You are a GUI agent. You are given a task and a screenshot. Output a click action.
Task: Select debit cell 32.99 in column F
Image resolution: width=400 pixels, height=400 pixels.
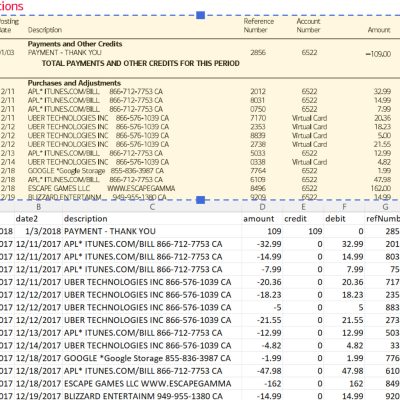pyautogui.click(x=344, y=244)
